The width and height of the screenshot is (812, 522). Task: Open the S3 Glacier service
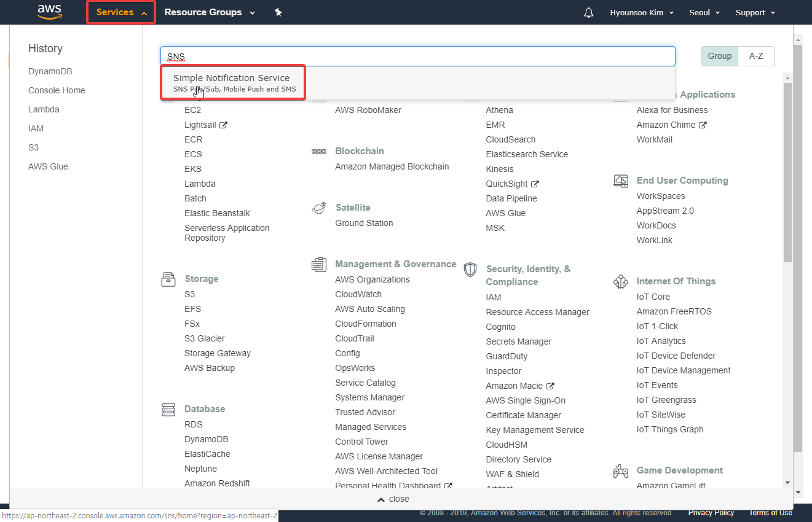(x=205, y=338)
